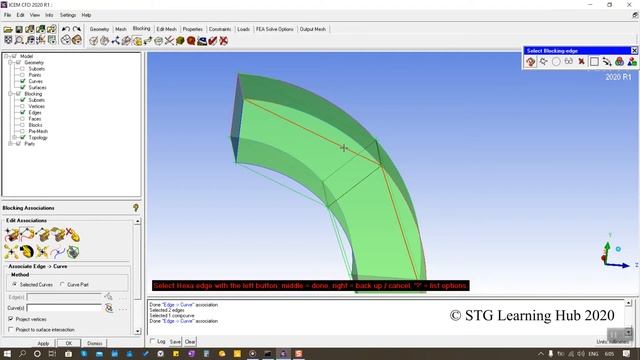The height and width of the screenshot is (360, 640).
Task: Toggle Faces checkbox under Blocking
Action: 22,119
